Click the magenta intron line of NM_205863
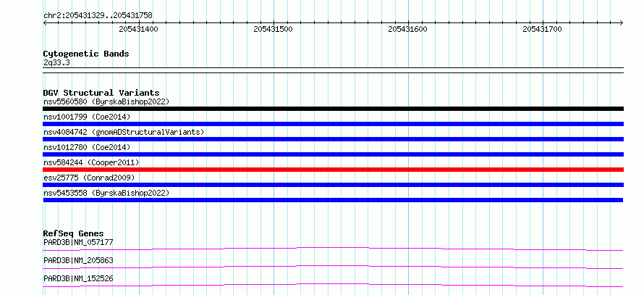This screenshot has width=644, height=295. 333,267
